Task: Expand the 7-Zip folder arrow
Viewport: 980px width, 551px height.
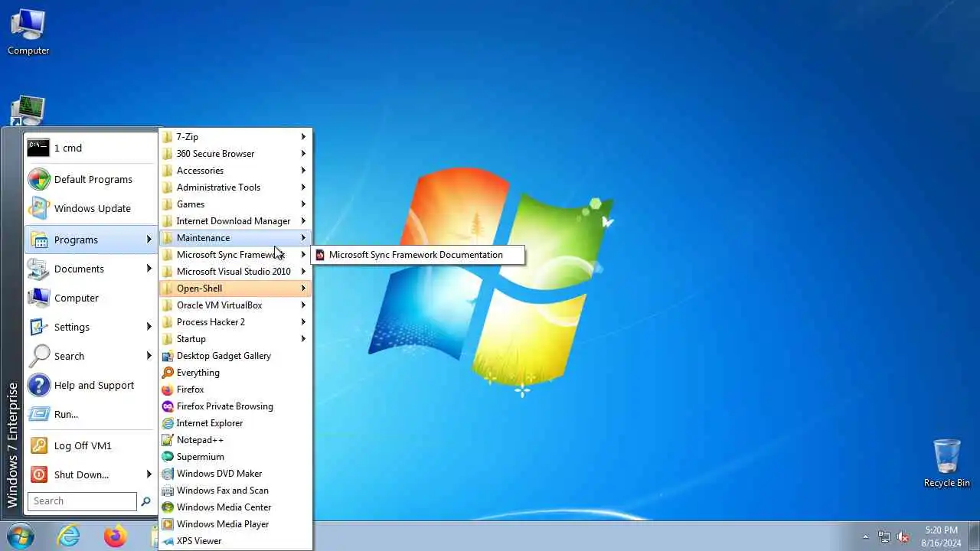Action: [303, 137]
